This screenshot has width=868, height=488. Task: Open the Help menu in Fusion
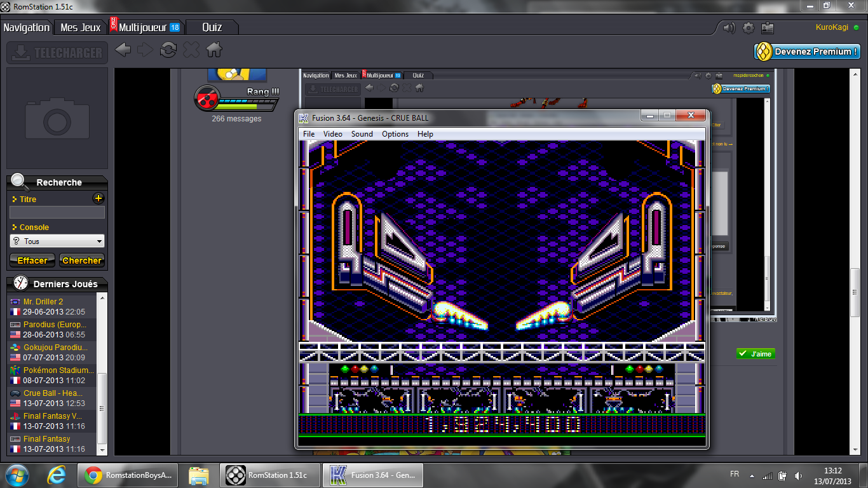[x=425, y=133]
